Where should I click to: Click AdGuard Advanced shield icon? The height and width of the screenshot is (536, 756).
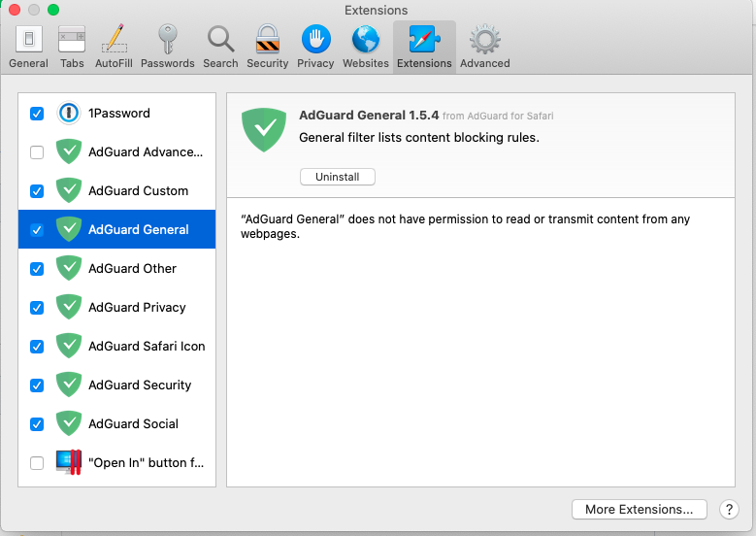click(x=69, y=152)
